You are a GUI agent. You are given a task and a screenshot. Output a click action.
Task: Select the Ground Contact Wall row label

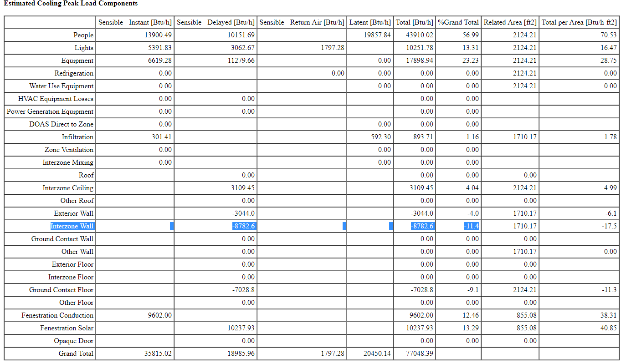coord(62,239)
